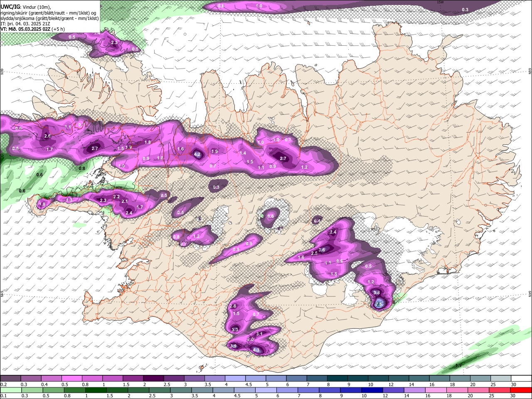Pick the upper-legend dark teal swatch labeled 9
Screen dimensions: 532x399
point(357,378)
